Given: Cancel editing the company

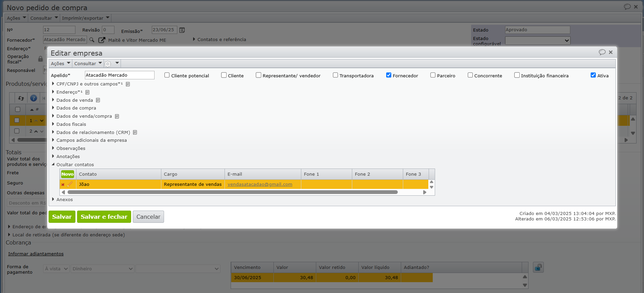Looking at the screenshot, I should click(x=148, y=217).
